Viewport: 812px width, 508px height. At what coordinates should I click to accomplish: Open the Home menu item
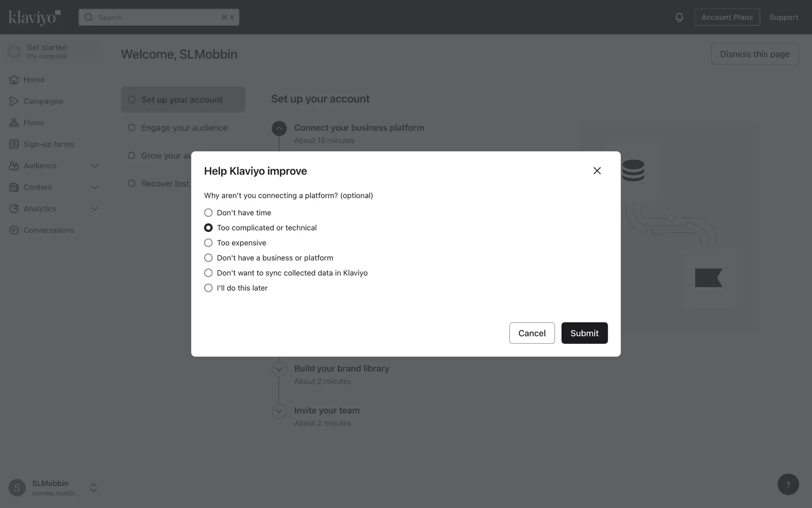[34, 80]
